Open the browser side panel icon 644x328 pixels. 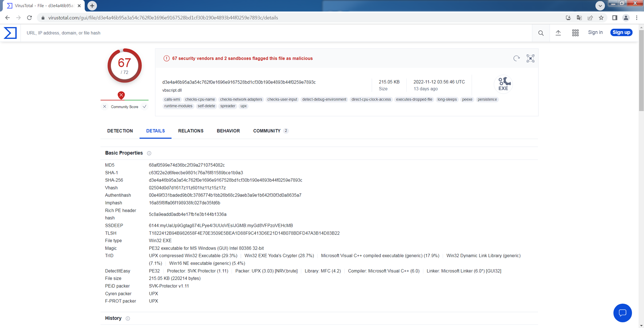pos(615,17)
